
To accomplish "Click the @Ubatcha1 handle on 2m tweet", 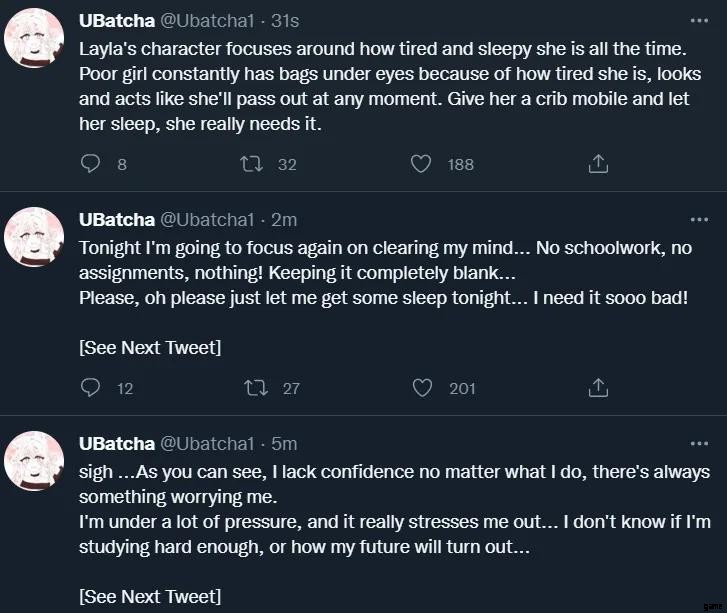I will coord(207,220).
